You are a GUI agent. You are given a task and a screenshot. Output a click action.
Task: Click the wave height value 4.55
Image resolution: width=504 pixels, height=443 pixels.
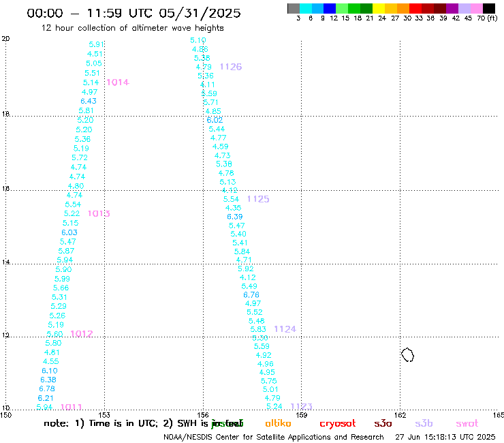click(x=51, y=362)
